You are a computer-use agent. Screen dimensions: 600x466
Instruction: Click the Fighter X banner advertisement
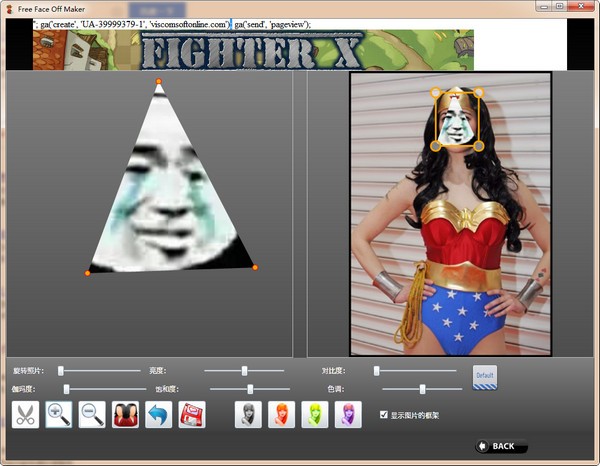tap(253, 50)
